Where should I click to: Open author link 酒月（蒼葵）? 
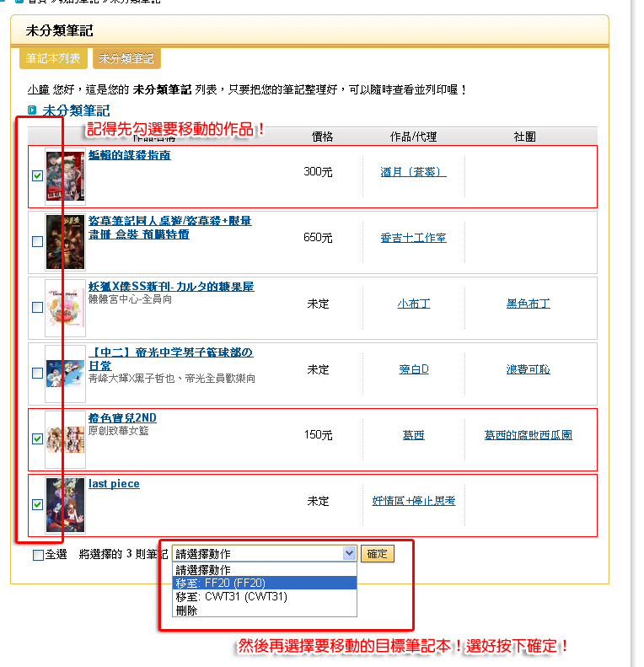pos(413,172)
